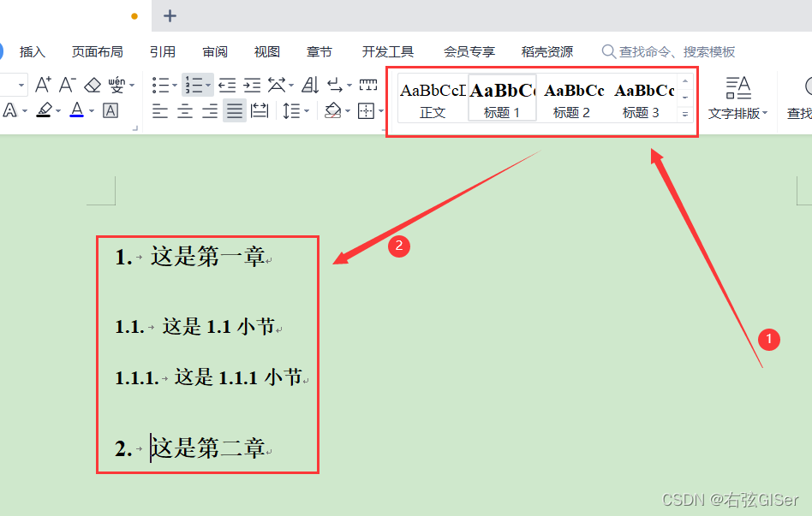Open the 插入 tab

point(33,51)
